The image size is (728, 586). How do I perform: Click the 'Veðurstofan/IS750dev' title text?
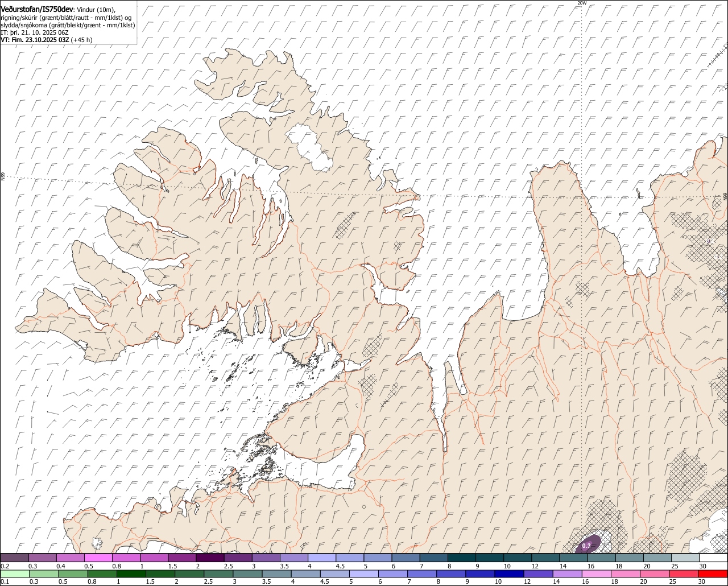point(37,9)
